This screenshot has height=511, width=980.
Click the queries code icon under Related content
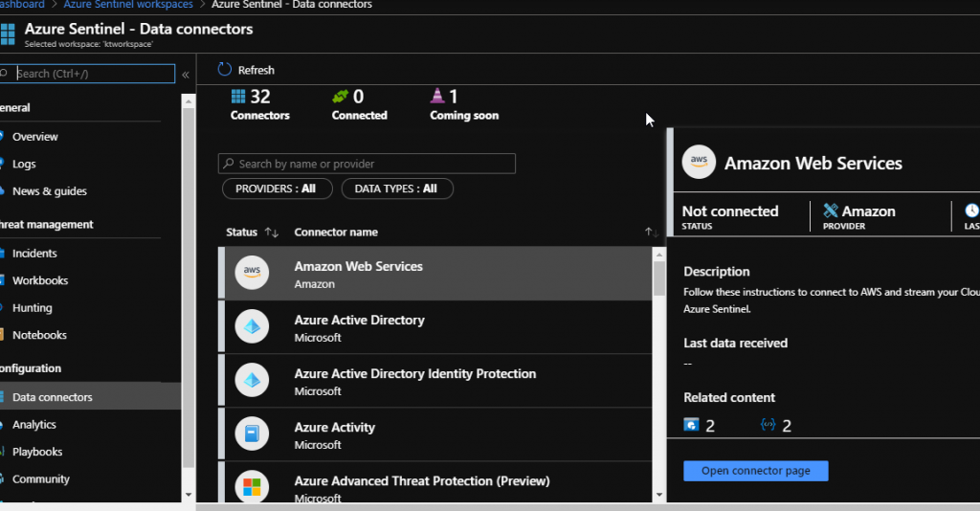tap(768, 425)
